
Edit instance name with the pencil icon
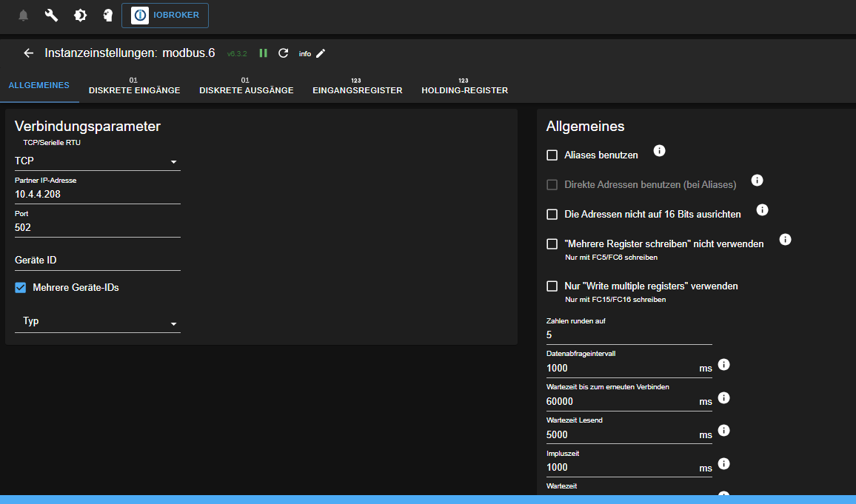pos(321,53)
